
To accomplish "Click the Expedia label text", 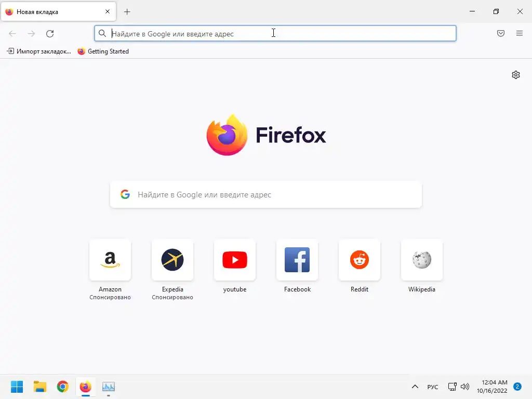I will 172,289.
